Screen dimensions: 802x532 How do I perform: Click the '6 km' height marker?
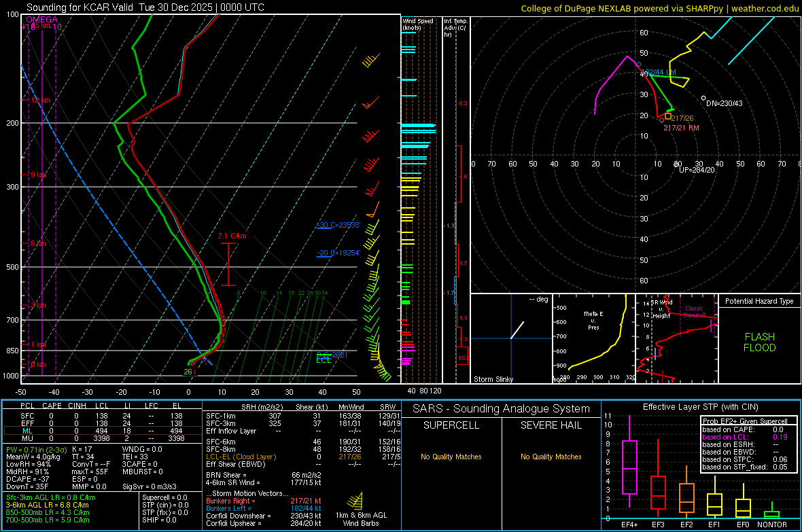pyautogui.click(x=38, y=243)
